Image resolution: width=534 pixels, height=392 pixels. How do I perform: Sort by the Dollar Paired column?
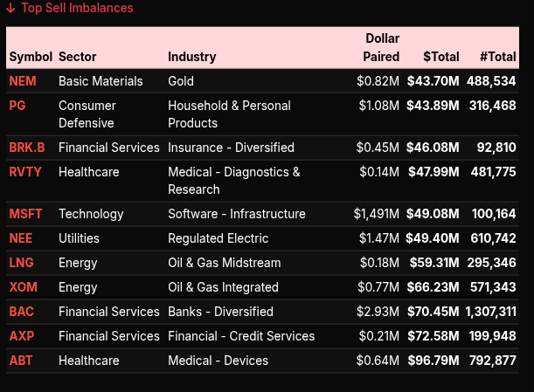pyautogui.click(x=381, y=48)
